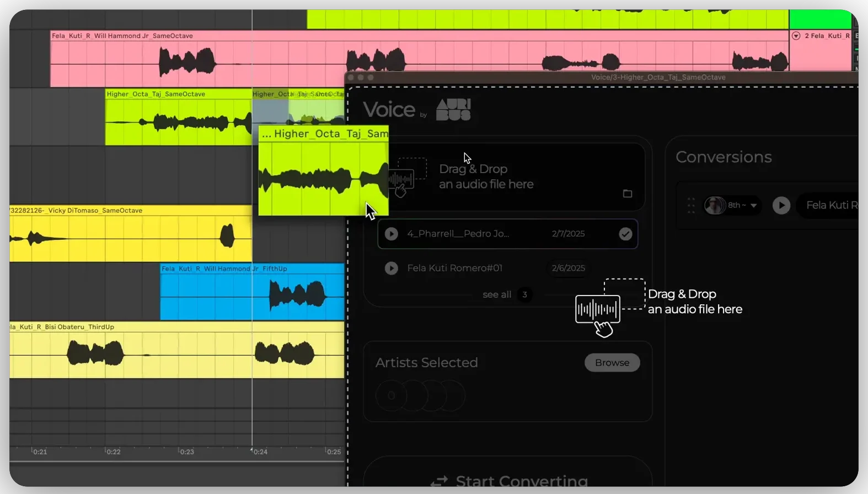
Task: Click the Fela Kuti R conversion name
Action: [x=832, y=205]
